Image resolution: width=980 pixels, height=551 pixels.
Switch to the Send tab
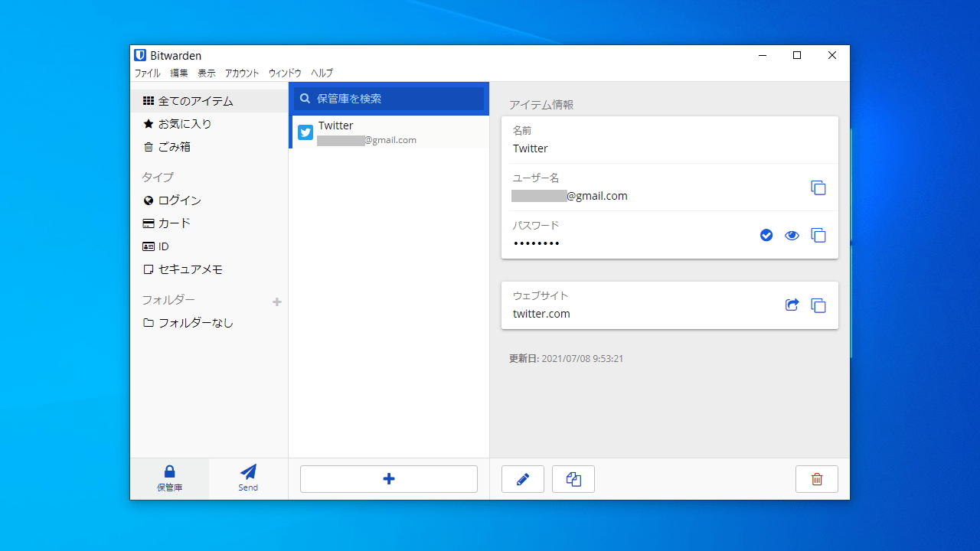pyautogui.click(x=248, y=479)
